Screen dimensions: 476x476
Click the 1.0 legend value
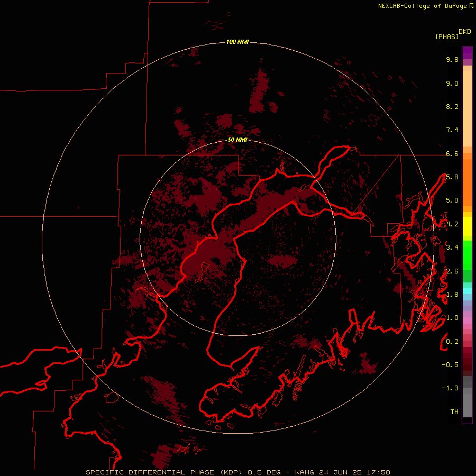pos(452,318)
